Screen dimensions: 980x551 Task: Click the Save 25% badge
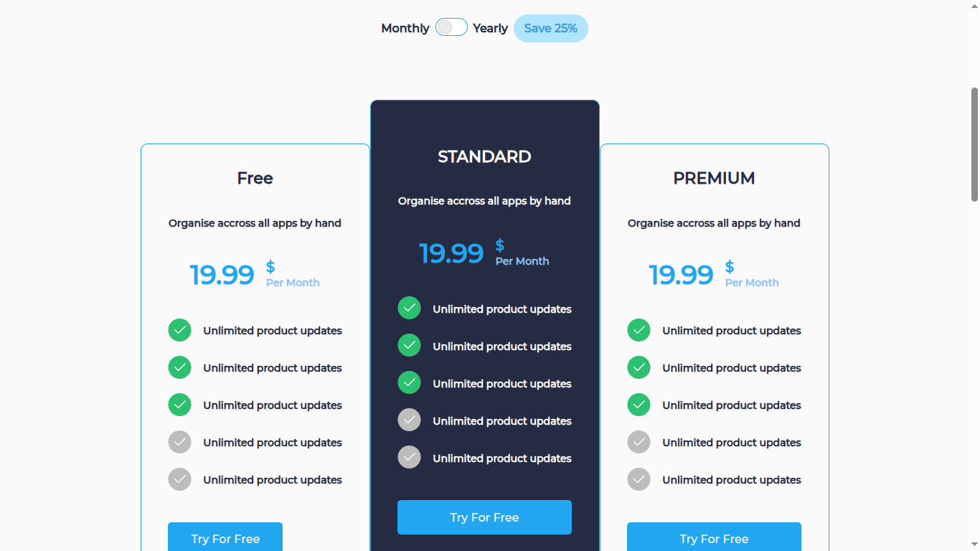[550, 29]
